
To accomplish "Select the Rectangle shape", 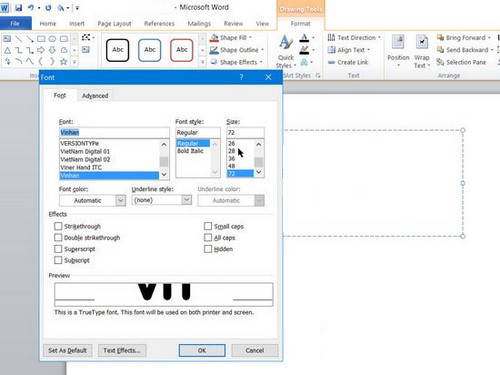I will pos(41,39).
